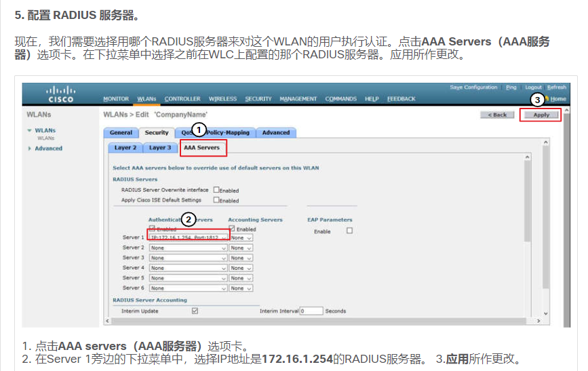
Task: Click the scroll-up arrow of outer scrollbar
Action: click(x=547, y=142)
